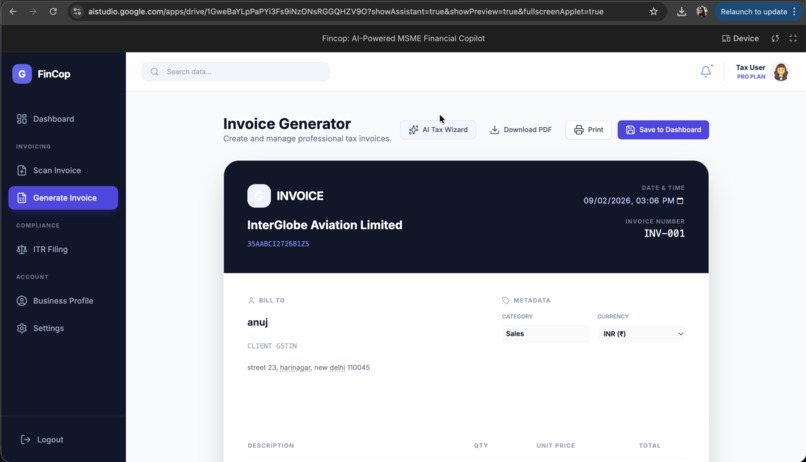Reload the page

pyautogui.click(x=53, y=11)
